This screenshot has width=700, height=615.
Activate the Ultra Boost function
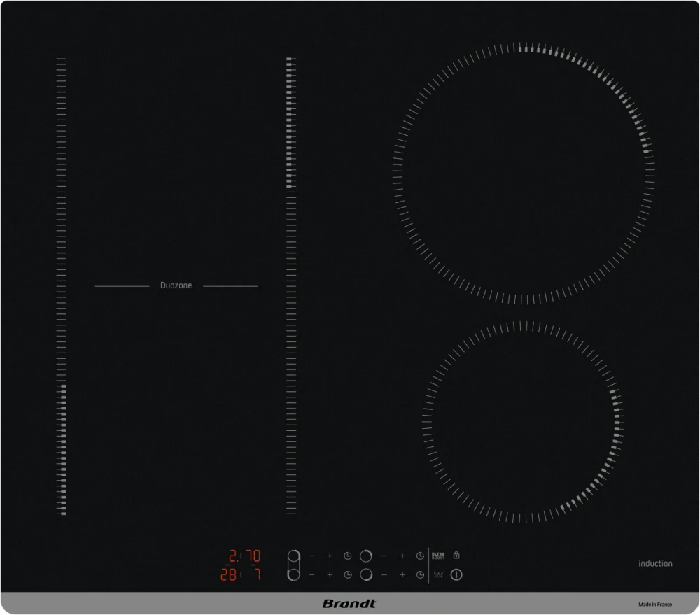(438, 556)
